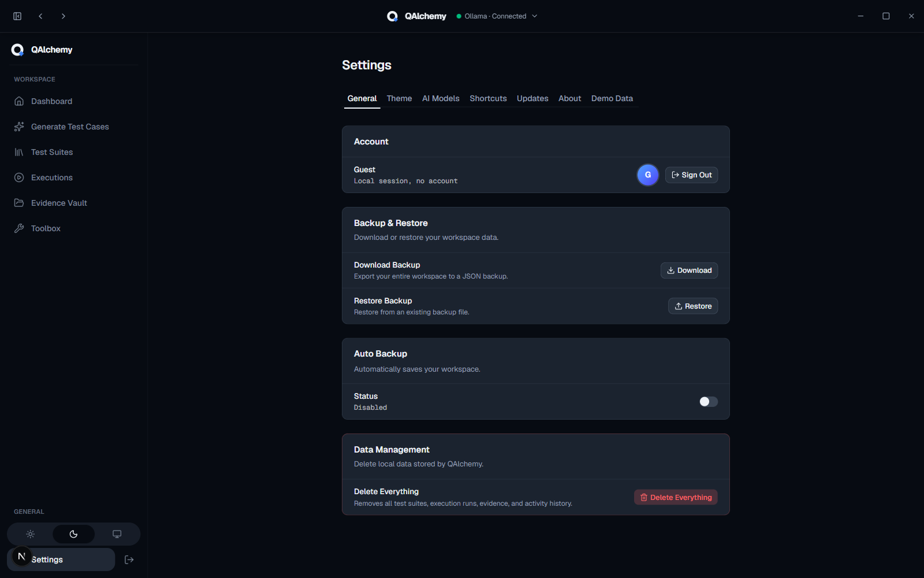Open the Dashboard home icon
This screenshot has width=924, height=578.
click(19, 101)
